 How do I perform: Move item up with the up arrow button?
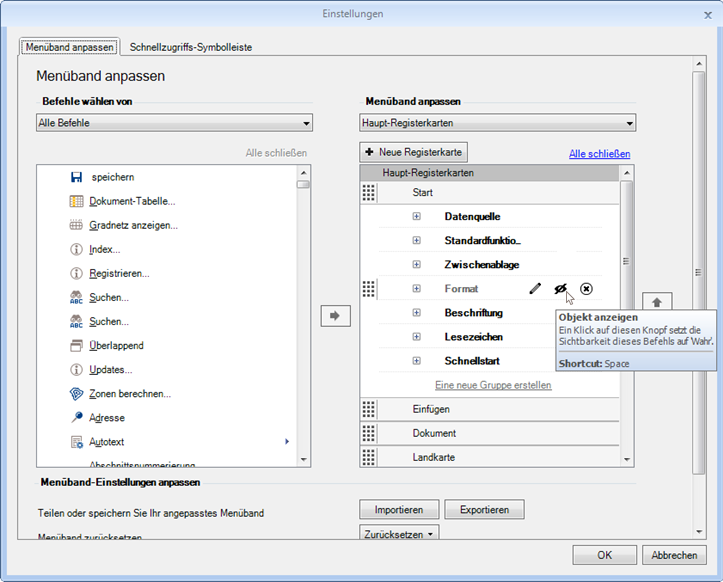pyautogui.click(x=657, y=301)
